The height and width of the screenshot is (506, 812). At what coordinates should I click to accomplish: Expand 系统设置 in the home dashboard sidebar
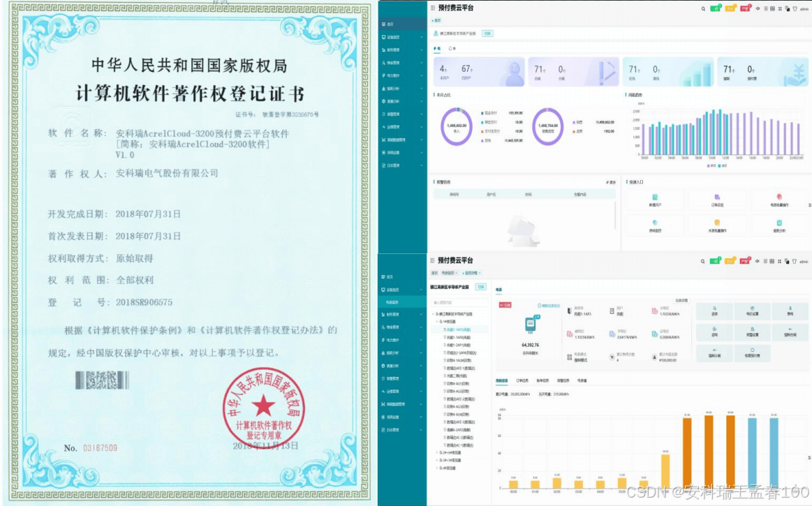(402, 153)
